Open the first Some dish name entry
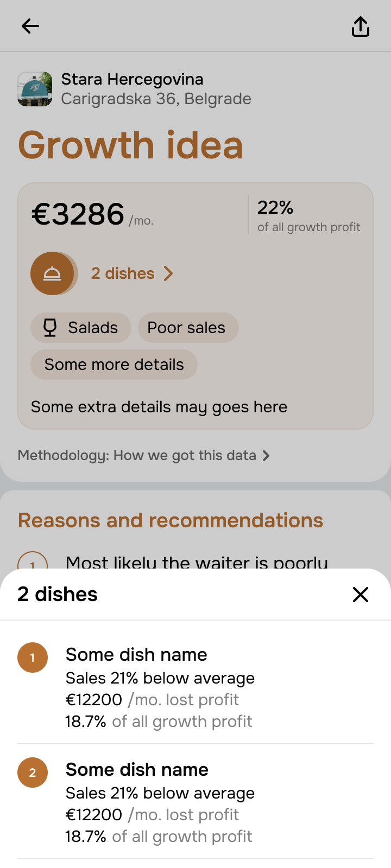Viewport: 391px width, 868px height. coord(136,655)
